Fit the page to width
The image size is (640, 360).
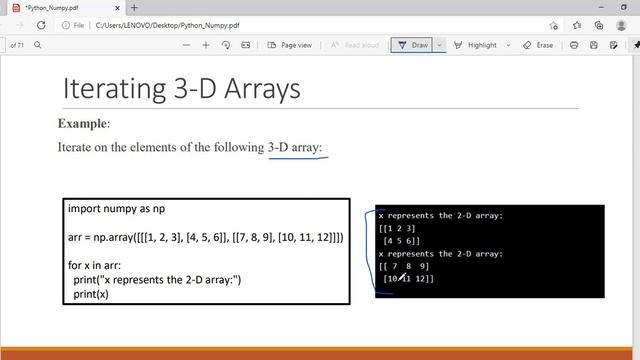[245, 45]
